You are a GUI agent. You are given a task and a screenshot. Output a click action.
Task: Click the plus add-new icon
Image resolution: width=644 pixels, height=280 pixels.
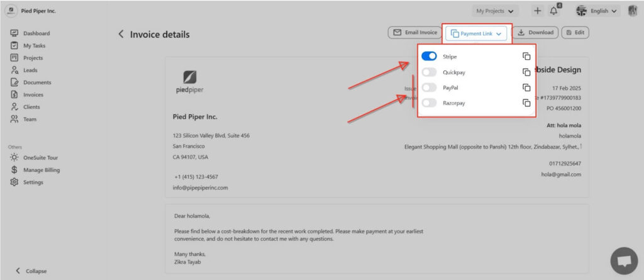click(538, 11)
